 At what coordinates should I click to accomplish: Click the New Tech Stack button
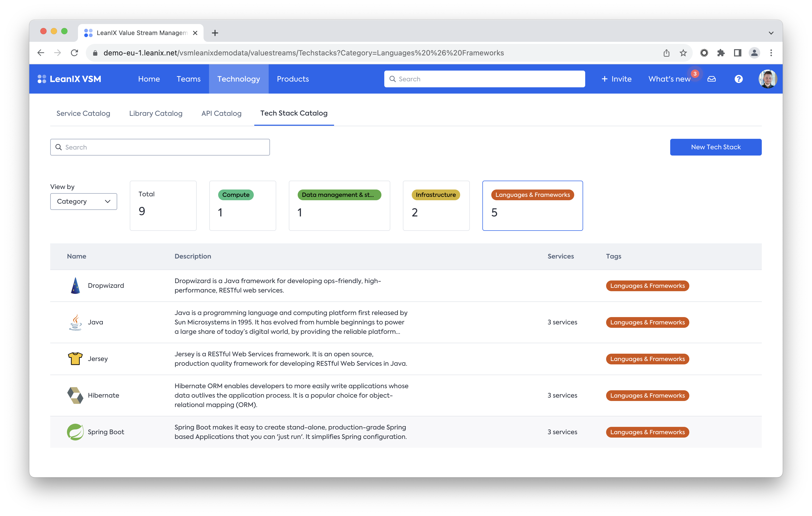[715, 147]
